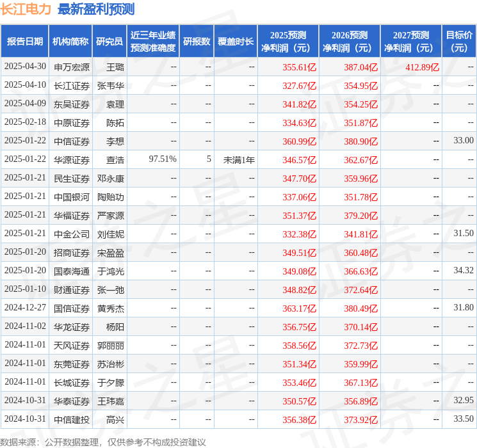Click analyst name 杨阳

115,327
